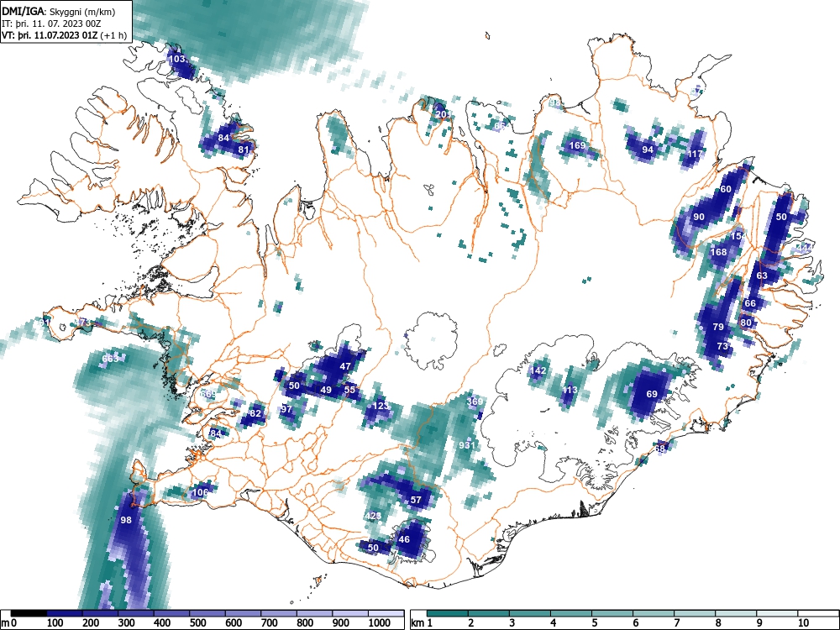Image resolution: width=840 pixels, height=630 pixels.
Task: Click the '103' visibility label on the map
Action: pyautogui.click(x=176, y=59)
